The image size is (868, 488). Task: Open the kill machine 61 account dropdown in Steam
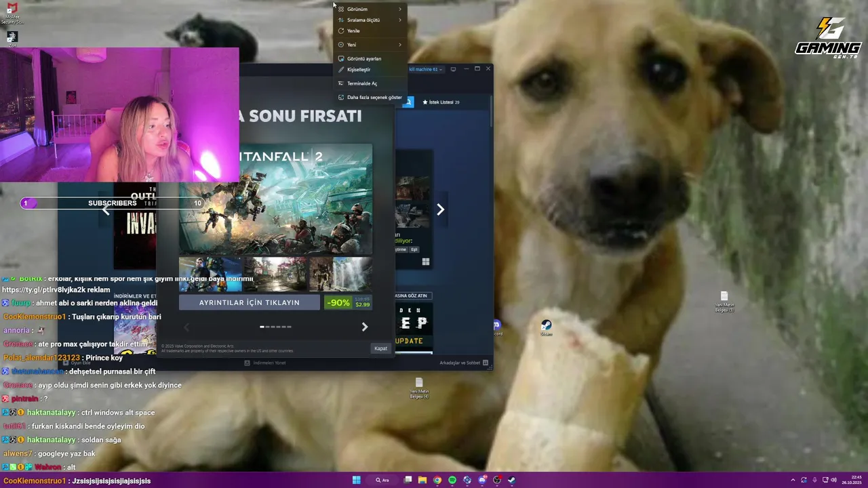(426, 69)
